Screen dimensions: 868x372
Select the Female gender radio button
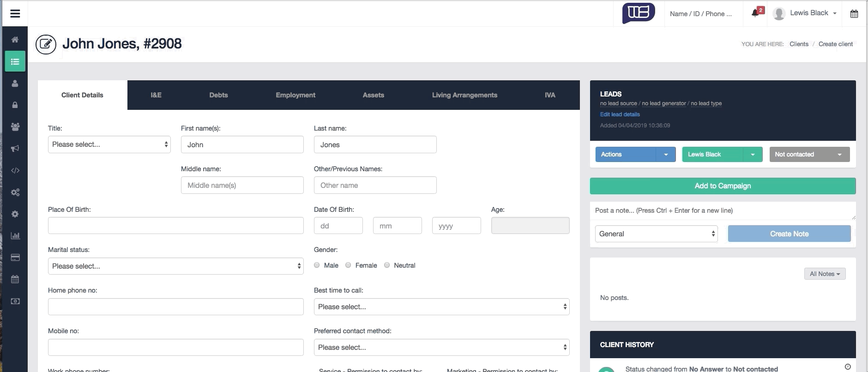pyautogui.click(x=348, y=265)
